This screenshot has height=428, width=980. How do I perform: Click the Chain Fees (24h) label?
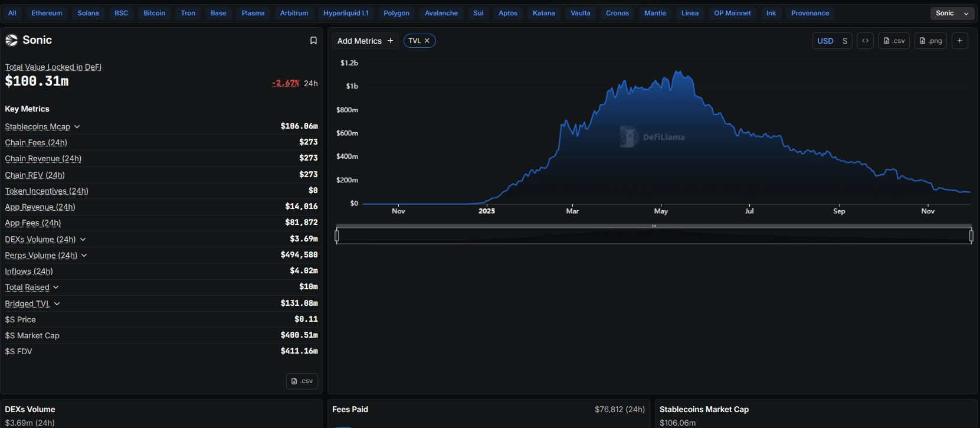(x=36, y=143)
